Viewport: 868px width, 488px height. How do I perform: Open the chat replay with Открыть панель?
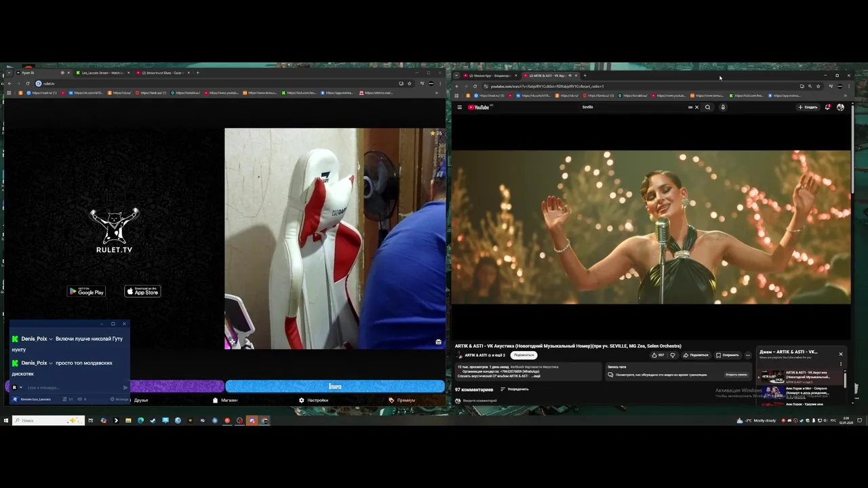[736, 374]
